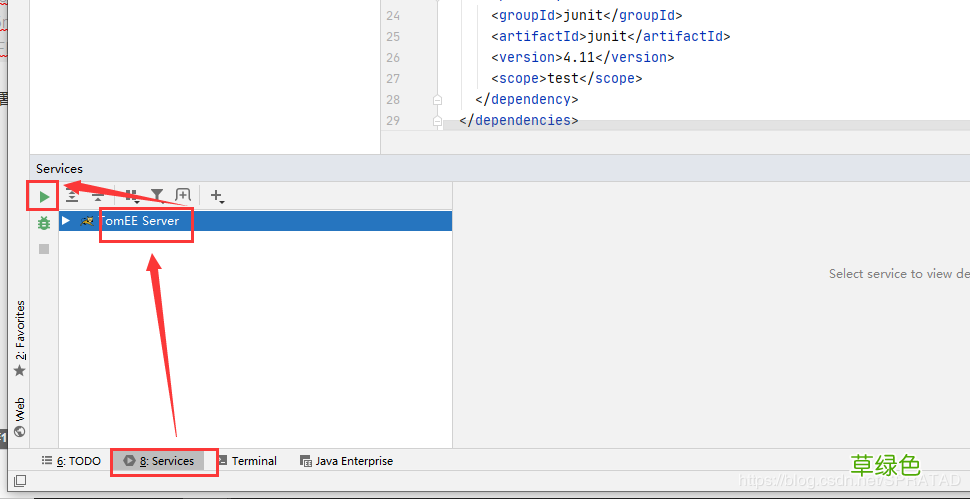The width and height of the screenshot is (970, 499).
Task: Click Collapse All icon in Services toolbar
Action: coord(98,196)
